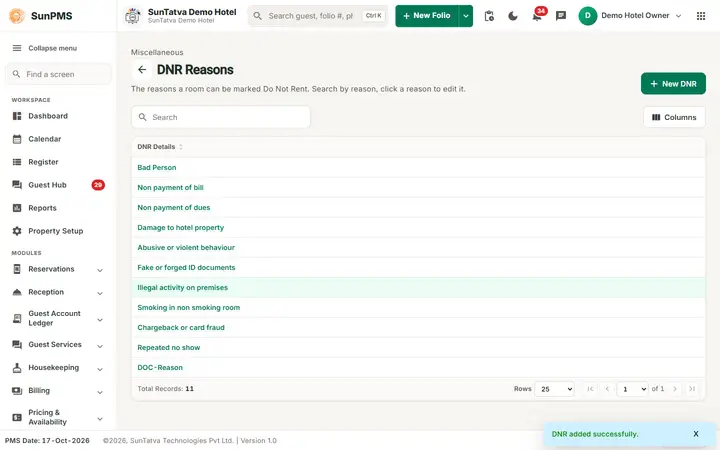
Task: Open Damage to hotel property reason
Action: [x=180, y=228]
